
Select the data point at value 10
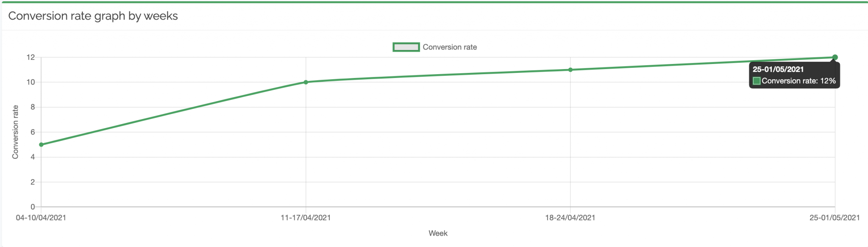[306, 82]
